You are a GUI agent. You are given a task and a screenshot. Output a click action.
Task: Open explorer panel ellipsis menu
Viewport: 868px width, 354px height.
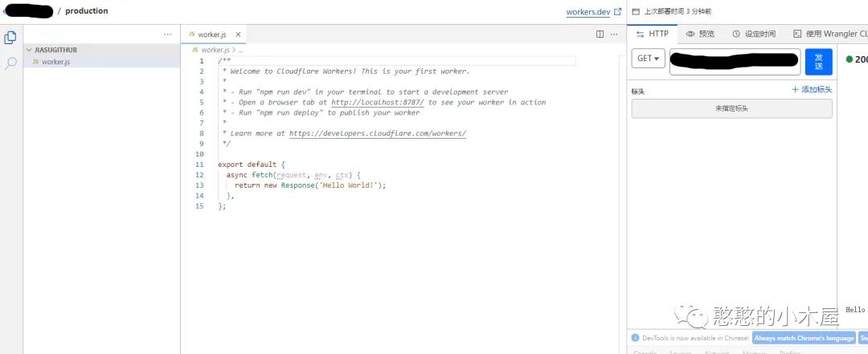click(167, 35)
